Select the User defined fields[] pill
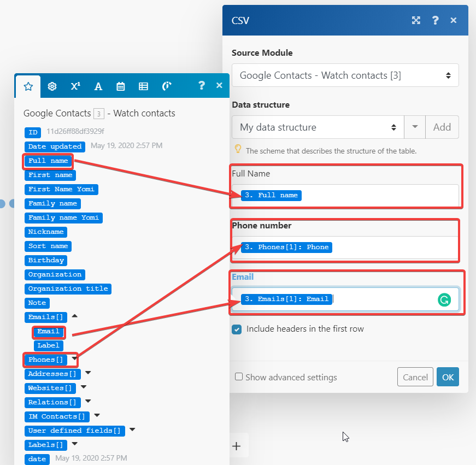Viewport: 476px width, 465px height. [75, 431]
